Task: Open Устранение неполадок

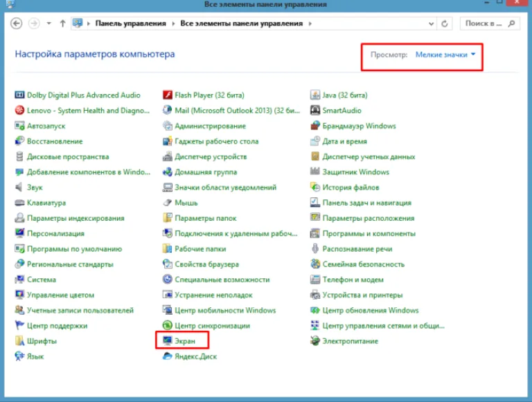Action: coord(213,295)
